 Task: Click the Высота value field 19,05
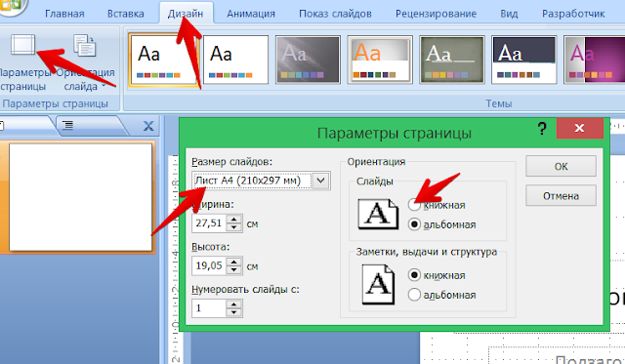tap(209, 265)
